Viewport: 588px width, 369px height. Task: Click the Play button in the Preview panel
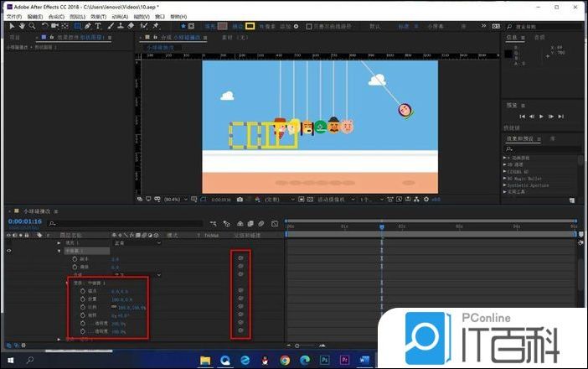pos(541,117)
